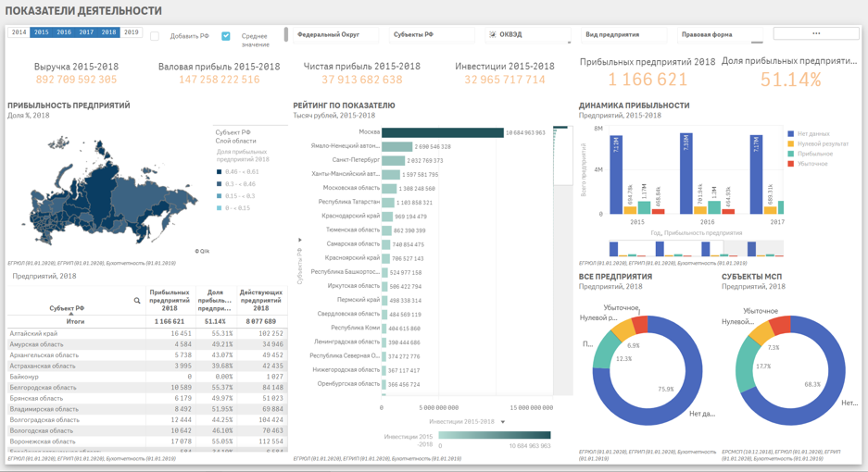Toggle the 2016 year filter

click(64, 32)
